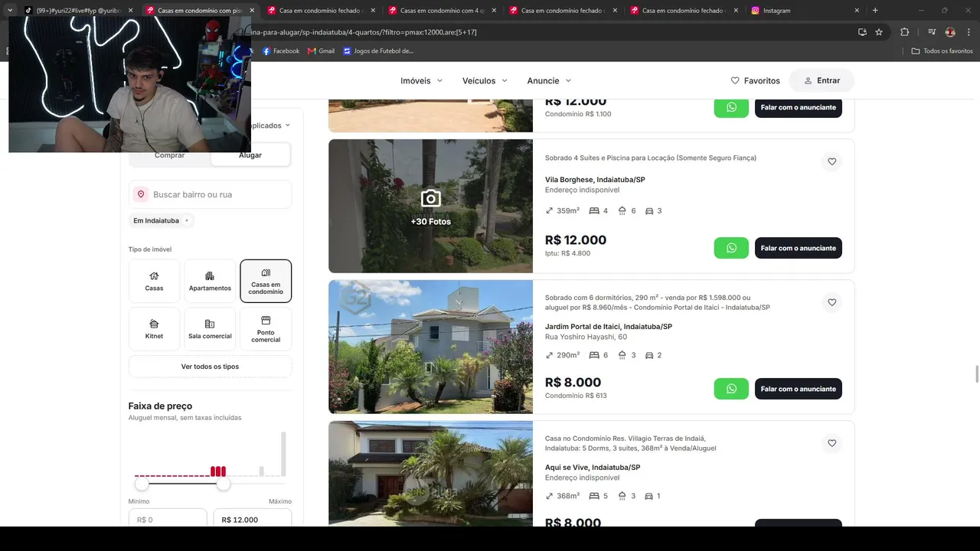Open the Aqui se Vive listing photo
Image resolution: width=980 pixels, height=551 pixels.
[430, 473]
